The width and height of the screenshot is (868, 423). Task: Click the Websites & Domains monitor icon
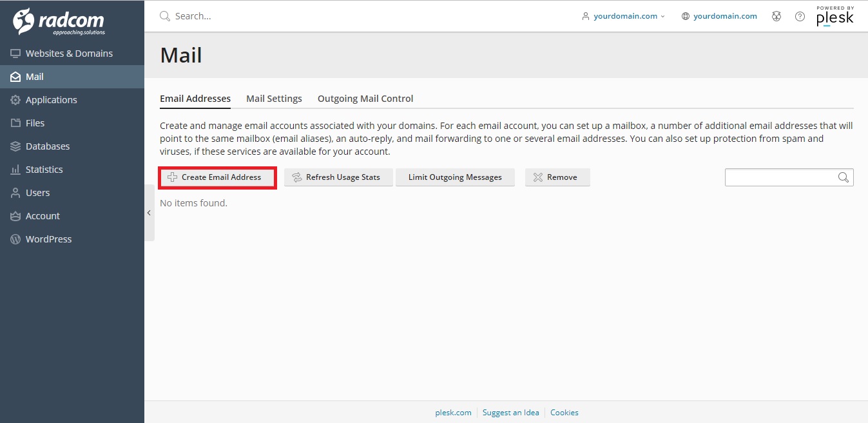click(15, 54)
